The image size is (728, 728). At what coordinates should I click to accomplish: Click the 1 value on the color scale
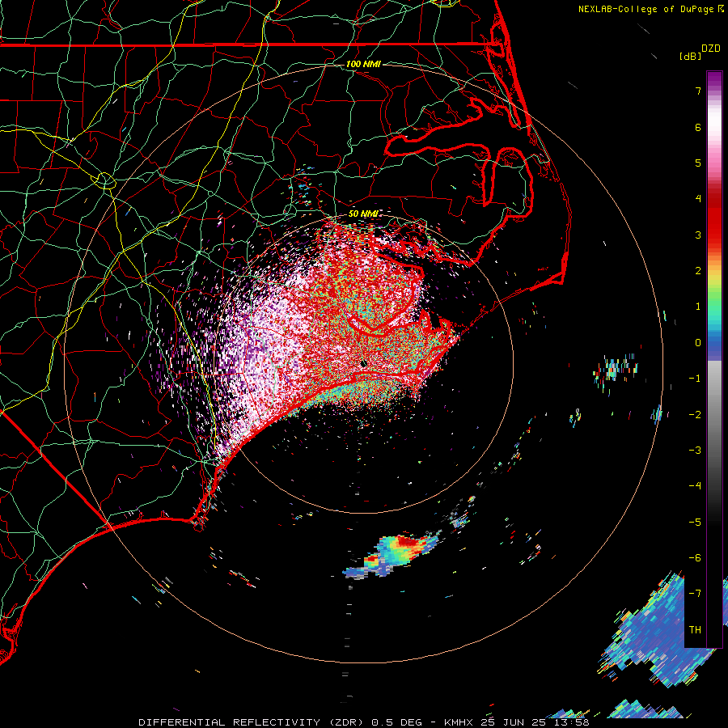click(x=698, y=307)
